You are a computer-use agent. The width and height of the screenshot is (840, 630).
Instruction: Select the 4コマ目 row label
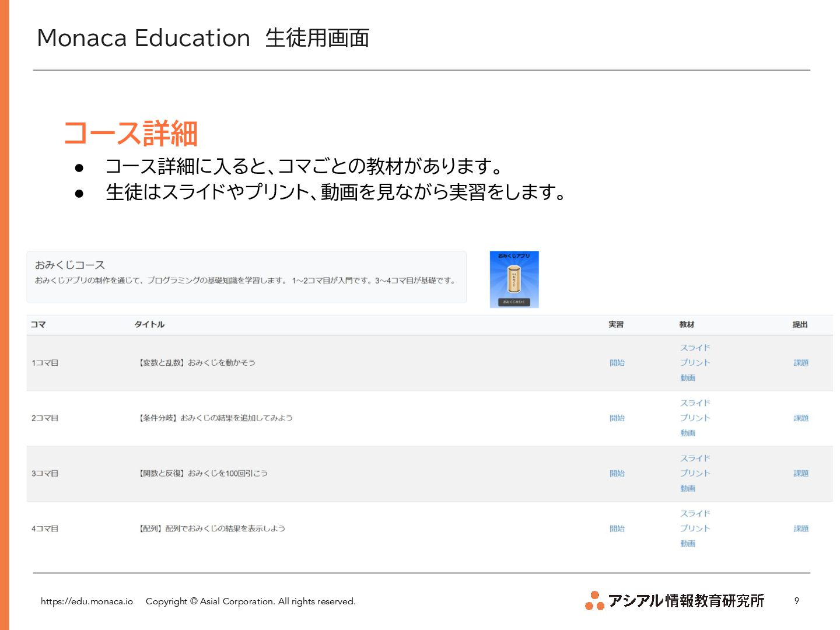[45, 528]
